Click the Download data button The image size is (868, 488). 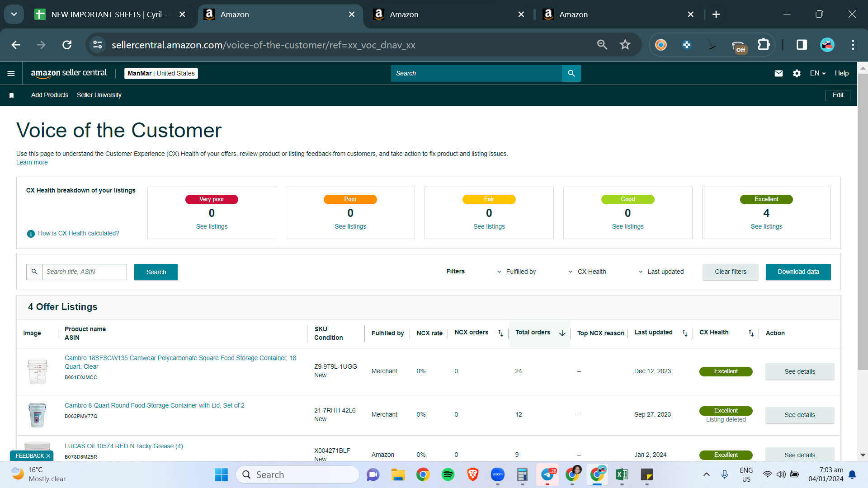(798, 272)
